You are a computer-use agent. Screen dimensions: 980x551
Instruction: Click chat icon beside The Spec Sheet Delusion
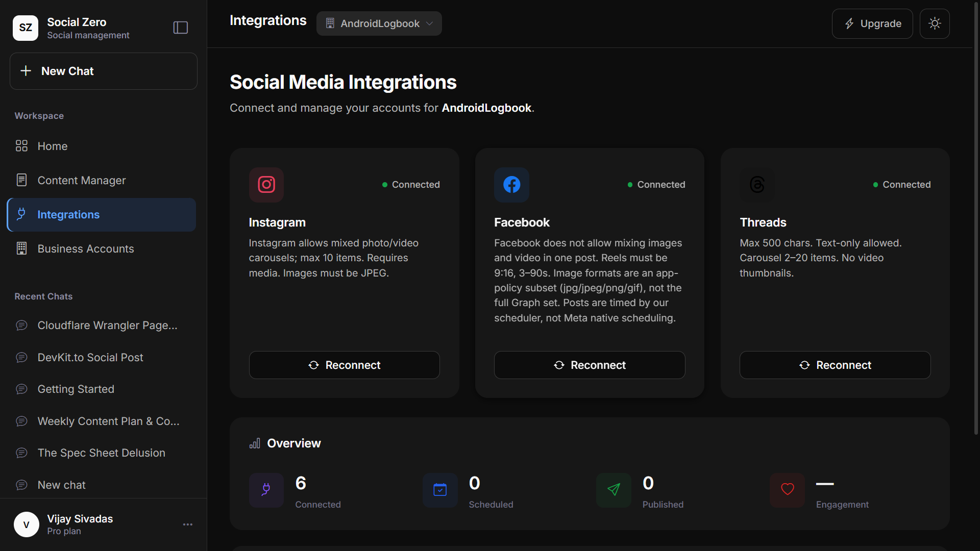tap(21, 453)
